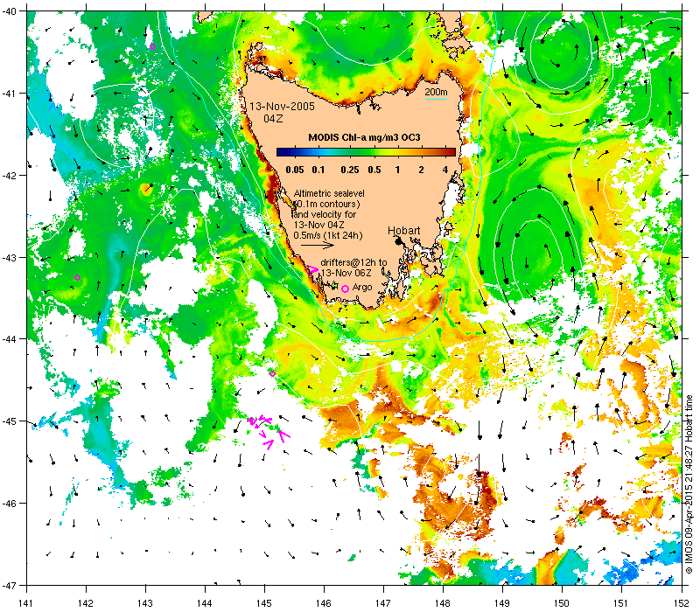This screenshot has width=700, height=612.
Task: Click the '-45' latitude axis label
Action: click(10, 421)
